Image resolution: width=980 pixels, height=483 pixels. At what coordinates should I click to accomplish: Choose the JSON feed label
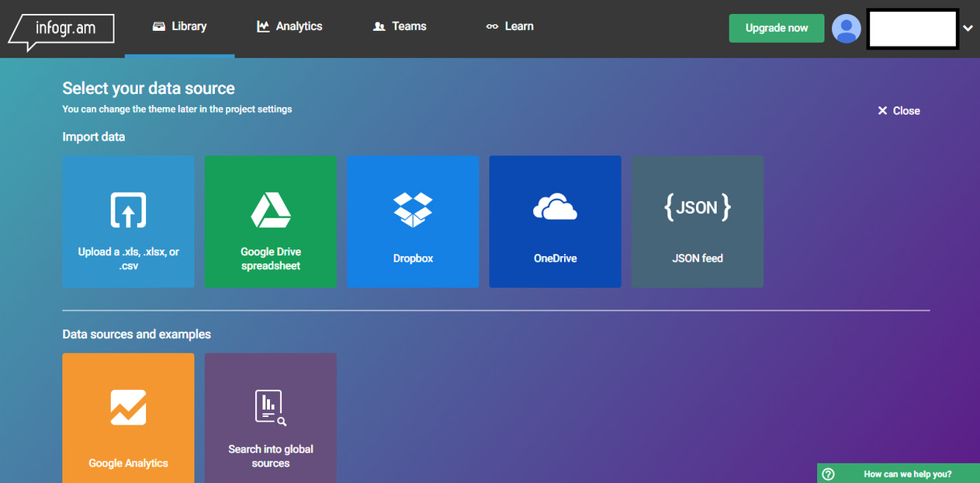click(x=698, y=259)
